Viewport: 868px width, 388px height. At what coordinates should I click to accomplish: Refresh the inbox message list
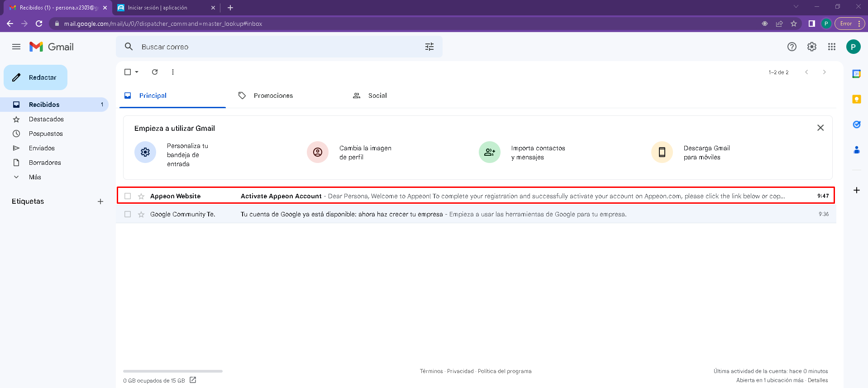pyautogui.click(x=155, y=72)
